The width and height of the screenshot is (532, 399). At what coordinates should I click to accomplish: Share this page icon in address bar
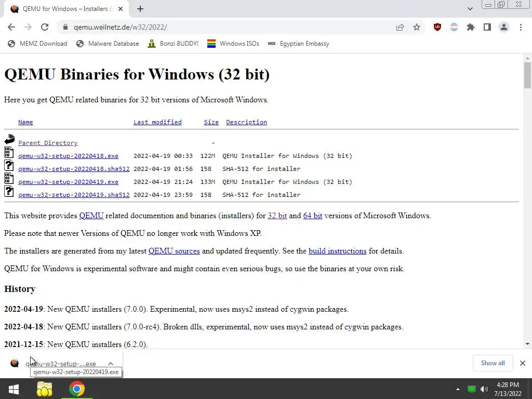coord(400,27)
